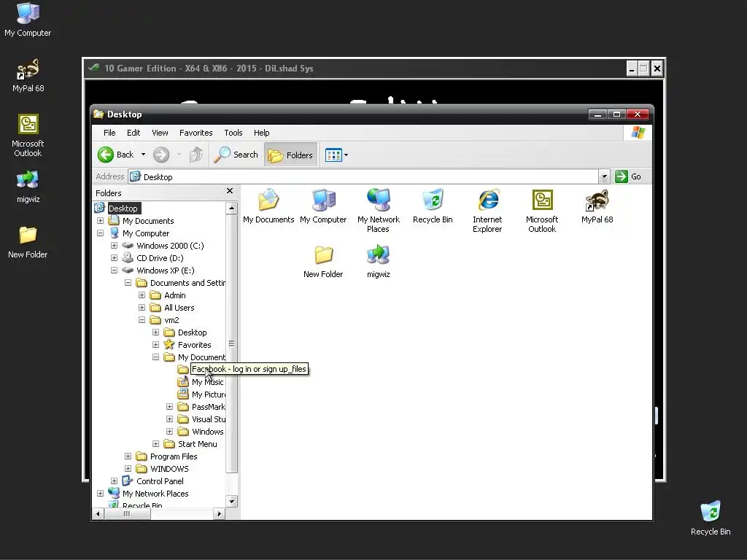Image resolution: width=747 pixels, height=560 pixels.
Task: Select Recycle Bin icon in file pane
Action: click(x=433, y=206)
